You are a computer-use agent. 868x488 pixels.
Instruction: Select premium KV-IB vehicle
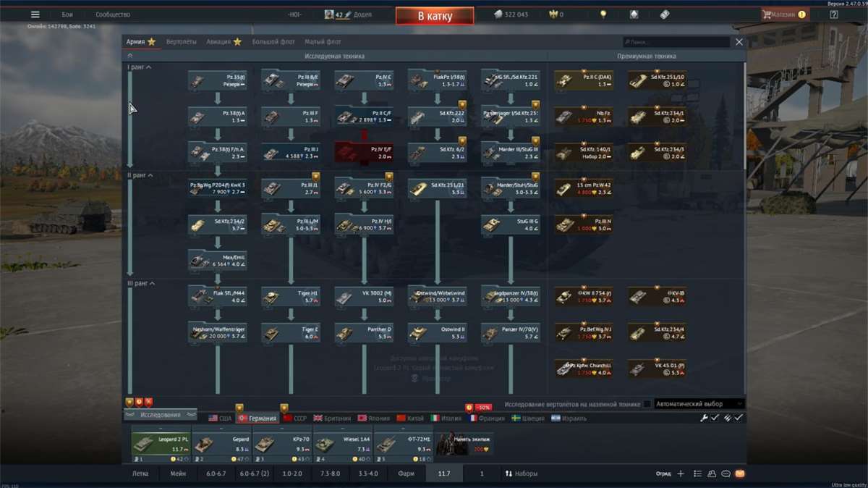point(658,296)
